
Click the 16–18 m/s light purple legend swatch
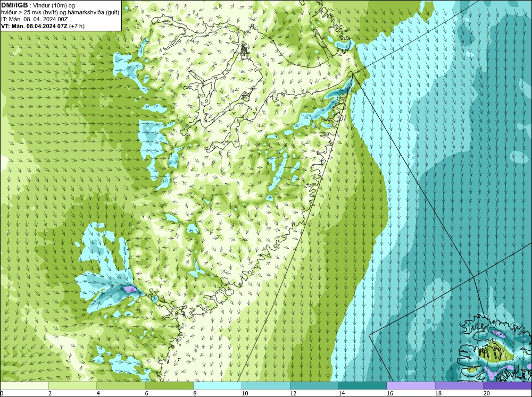(411, 386)
